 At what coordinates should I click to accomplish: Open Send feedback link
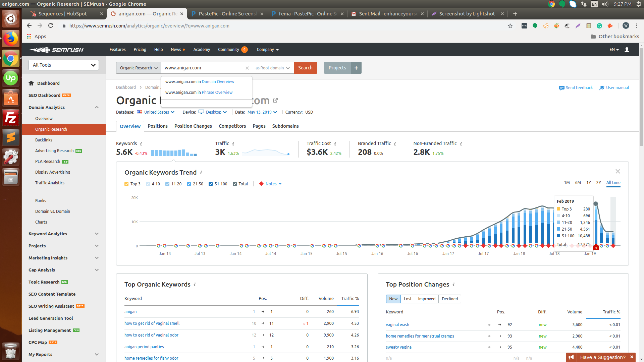[x=576, y=88]
